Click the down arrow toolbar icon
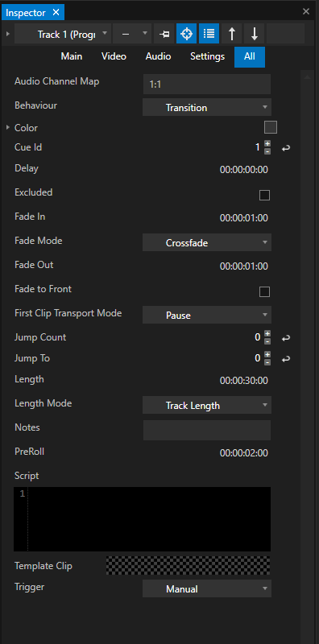The width and height of the screenshot is (319, 644). [255, 34]
